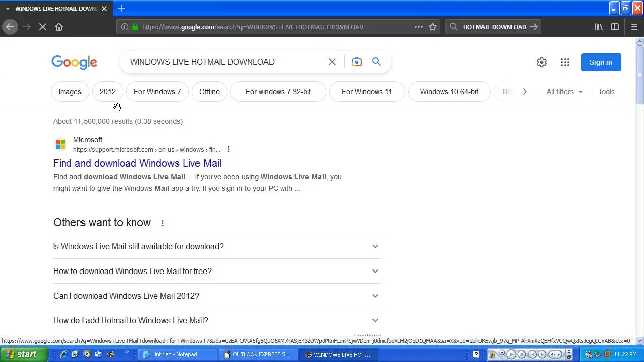Open Others want to know options
This screenshot has width=644, height=362.
163,223
